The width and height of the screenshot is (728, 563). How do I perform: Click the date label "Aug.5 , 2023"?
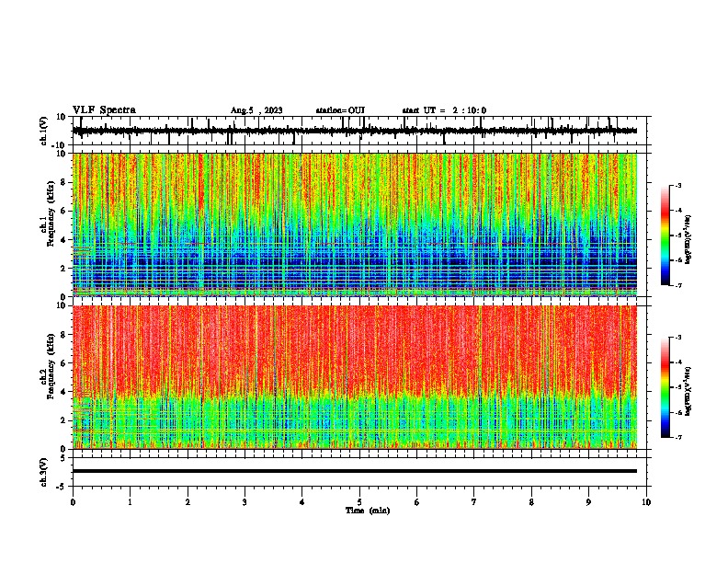pos(256,110)
